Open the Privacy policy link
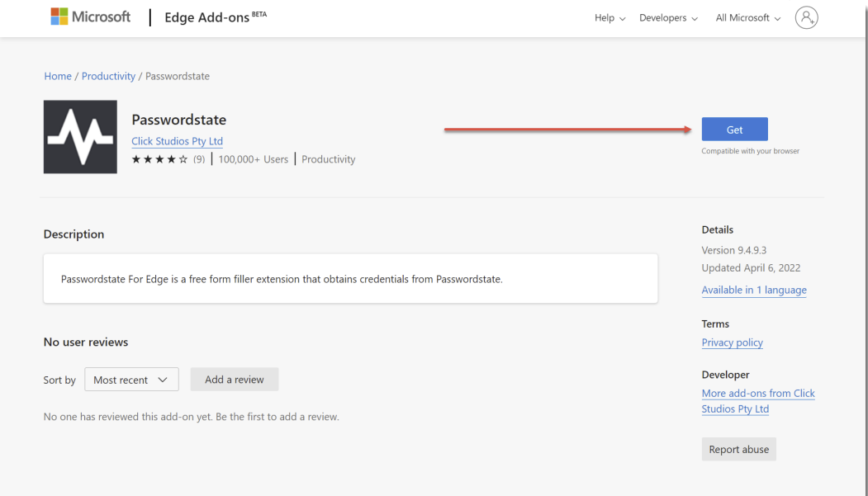The height and width of the screenshot is (496, 868). coord(732,342)
